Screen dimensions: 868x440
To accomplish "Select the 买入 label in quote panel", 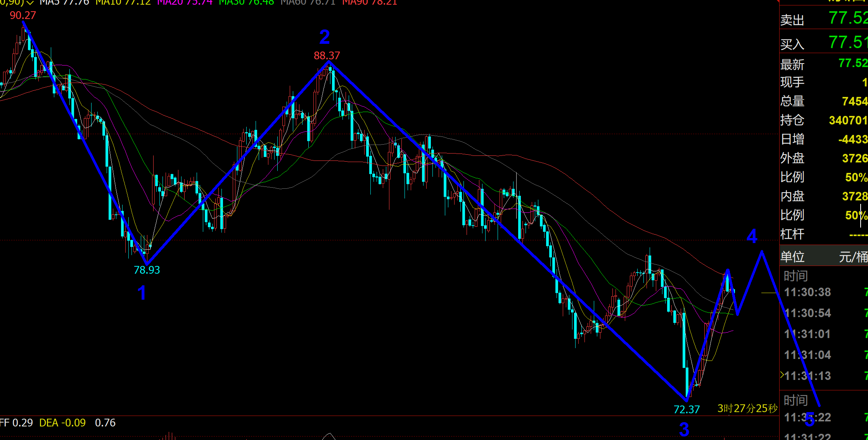I will (792, 45).
